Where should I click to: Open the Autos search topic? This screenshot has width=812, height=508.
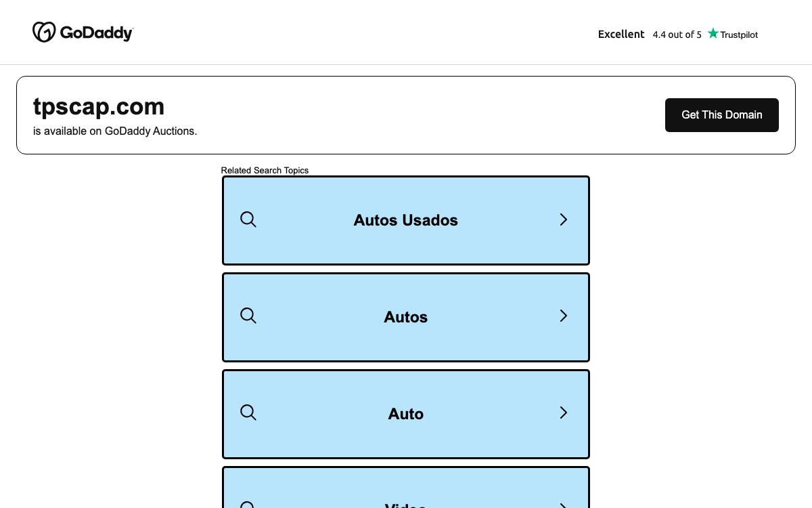(406, 317)
